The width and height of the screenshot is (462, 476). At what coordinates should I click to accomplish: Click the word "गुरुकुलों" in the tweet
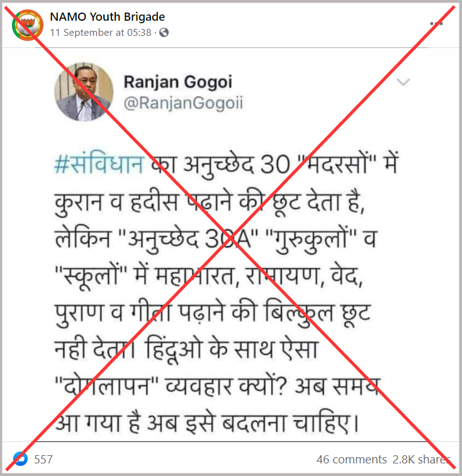(x=311, y=238)
